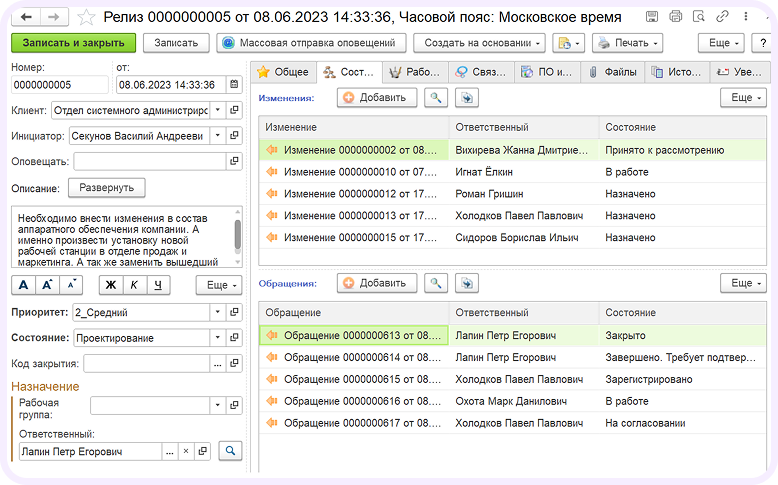Screen dimensions: 778x485
Task: Switch to the Общее tab
Action: (x=284, y=72)
